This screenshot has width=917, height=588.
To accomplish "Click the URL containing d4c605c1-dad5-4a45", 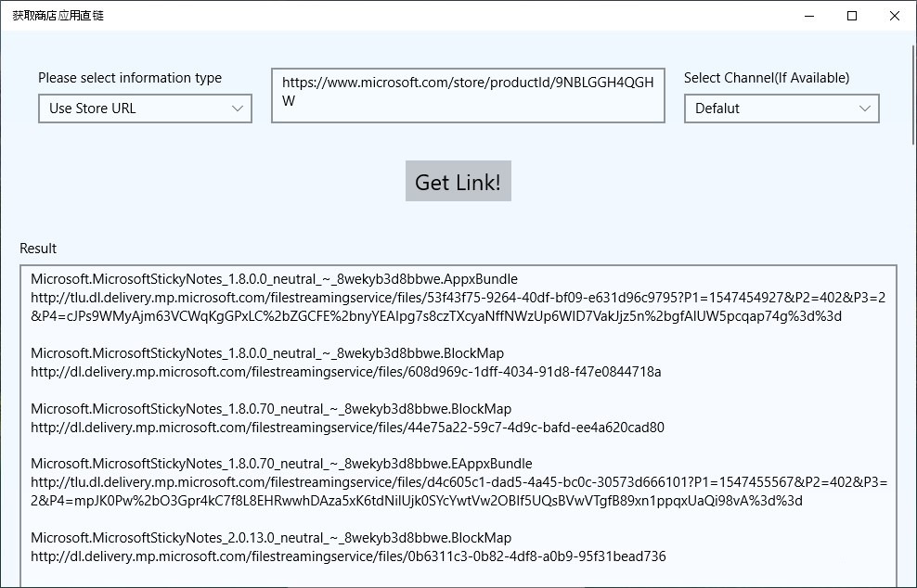I will 459,492.
